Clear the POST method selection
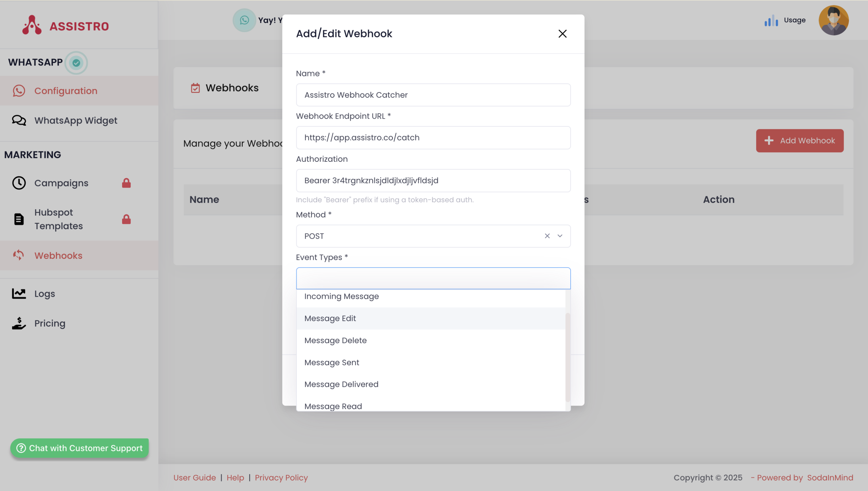 pos(547,236)
